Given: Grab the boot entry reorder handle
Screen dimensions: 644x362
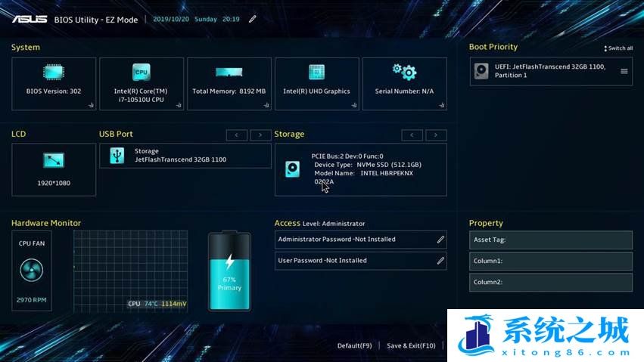Looking at the screenshot, I should pyautogui.click(x=624, y=71).
